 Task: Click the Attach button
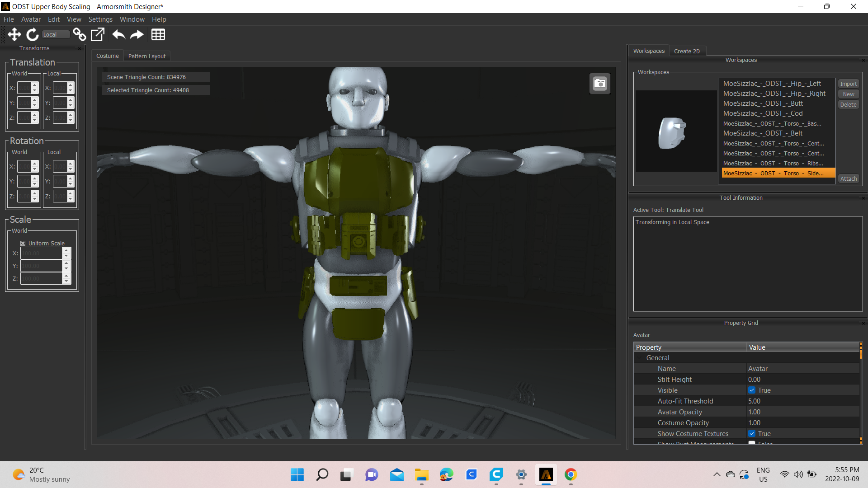click(x=849, y=178)
